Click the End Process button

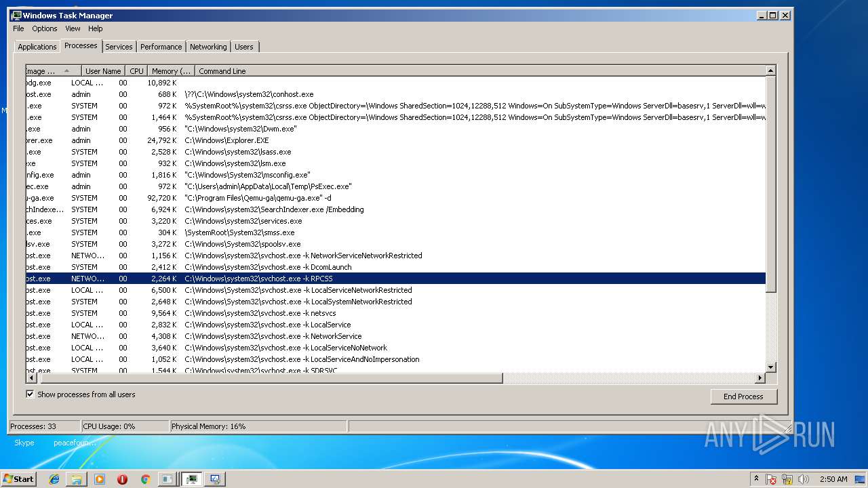743,396
